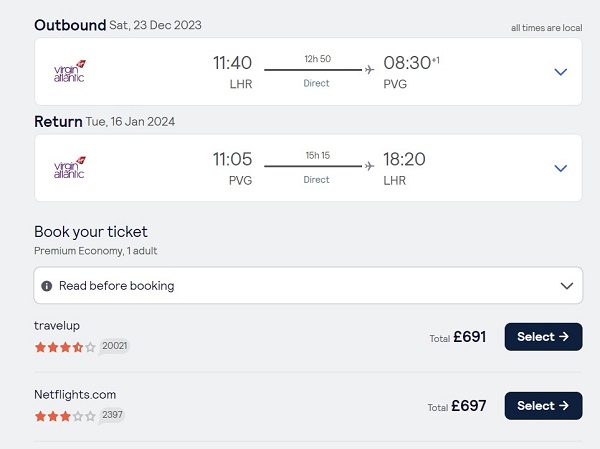Click the Netflights.com provider name

[75, 395]
